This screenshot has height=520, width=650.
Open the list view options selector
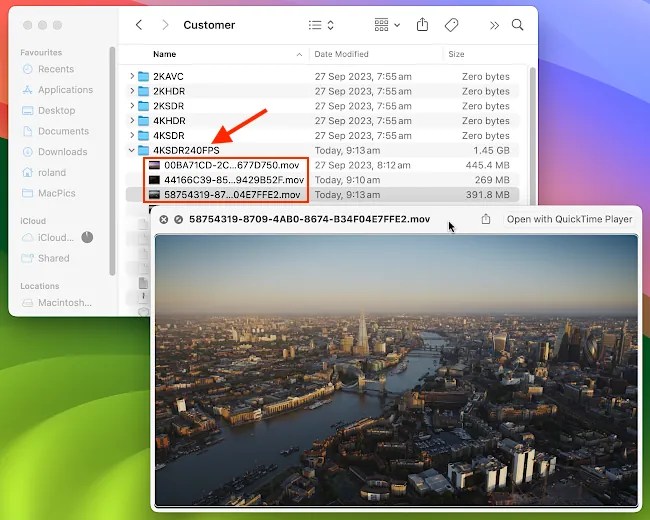(321, 25)
